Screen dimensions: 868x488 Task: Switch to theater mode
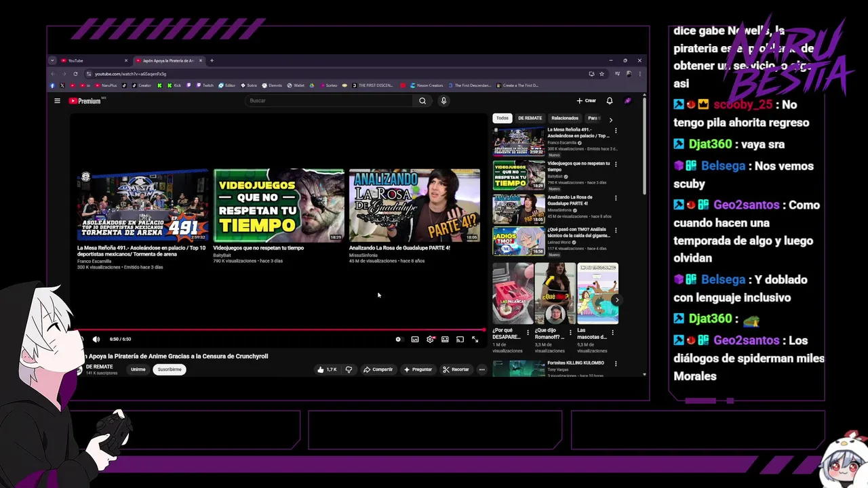(445, 339)
